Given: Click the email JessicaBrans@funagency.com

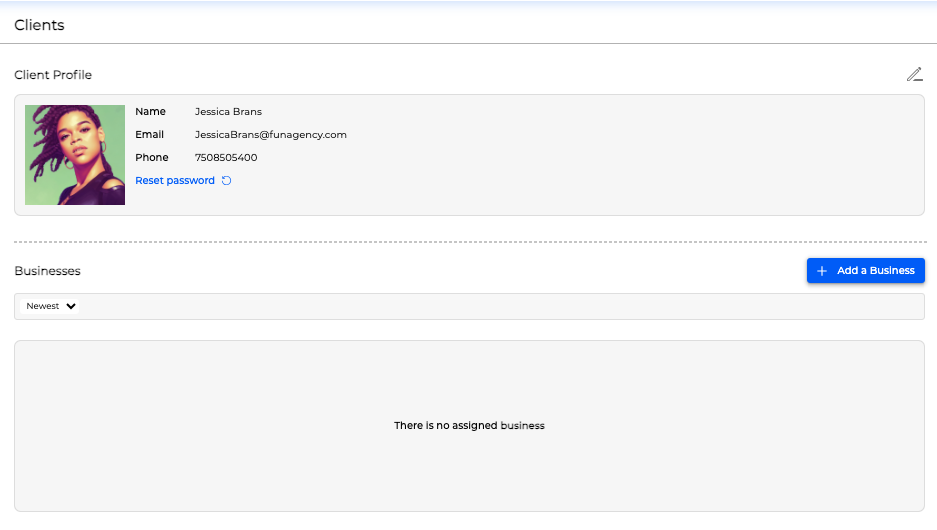Looking at the screenshot, I should [x=270, y=135].
